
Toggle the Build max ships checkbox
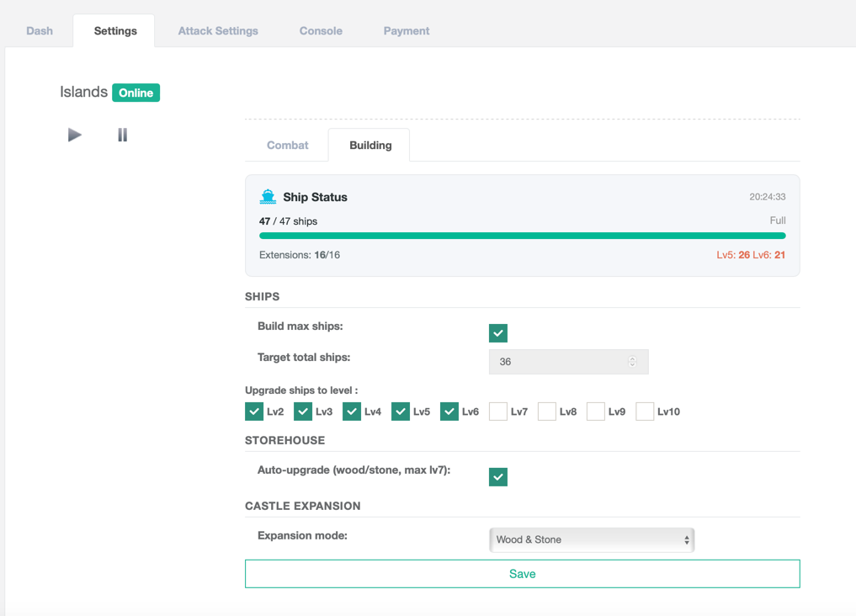[498, 333]
